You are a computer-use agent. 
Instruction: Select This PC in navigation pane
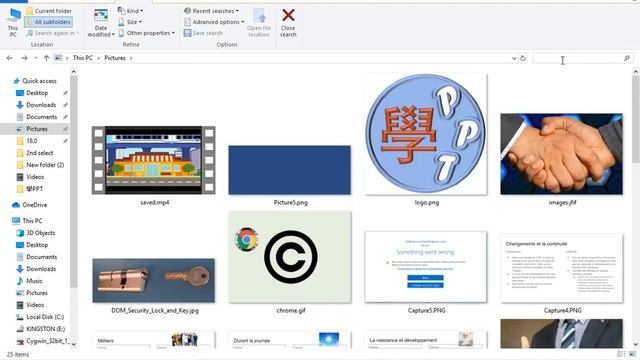(x=32, y=221)
